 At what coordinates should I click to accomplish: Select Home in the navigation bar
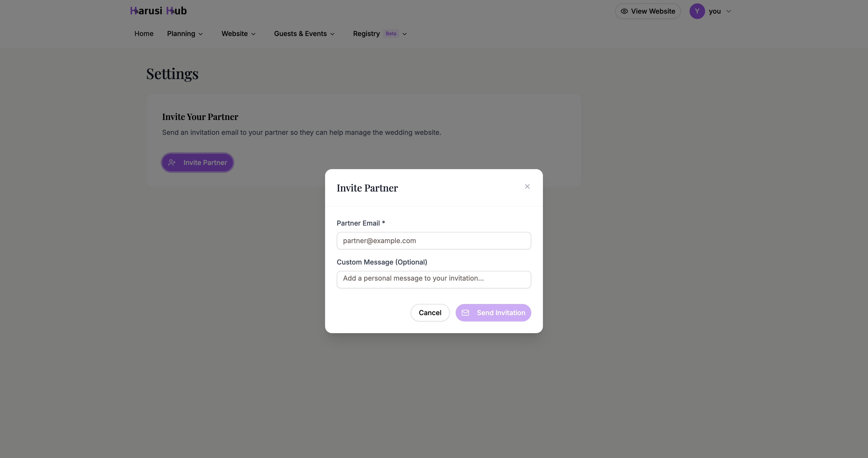pos(144,33)
